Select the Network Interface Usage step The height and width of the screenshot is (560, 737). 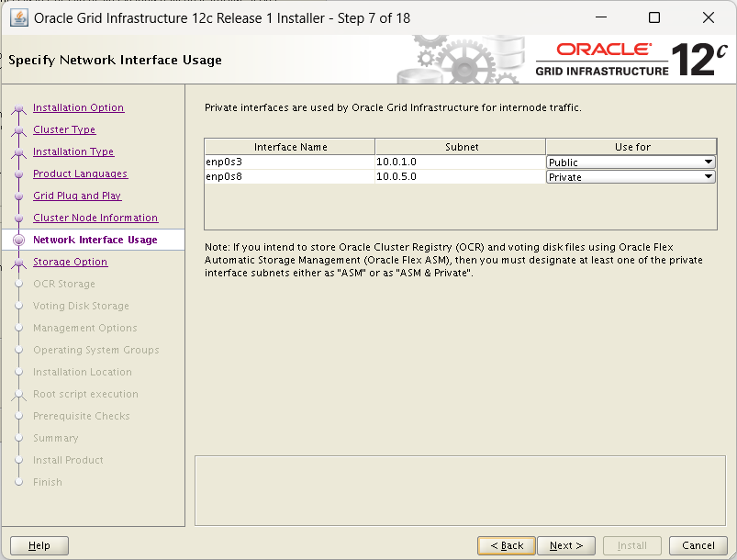coord(95,240)
